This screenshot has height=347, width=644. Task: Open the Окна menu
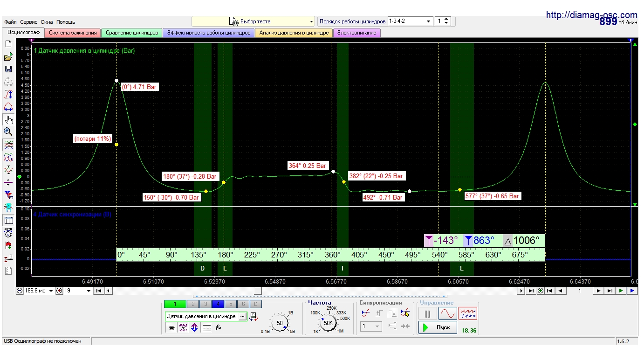47,22
